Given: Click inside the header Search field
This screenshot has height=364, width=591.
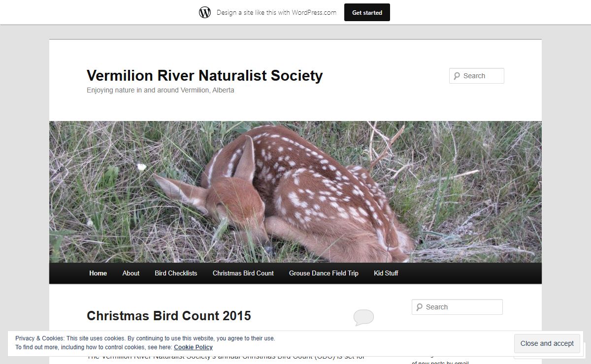Looking at the screenshot, I should (480, 76).
